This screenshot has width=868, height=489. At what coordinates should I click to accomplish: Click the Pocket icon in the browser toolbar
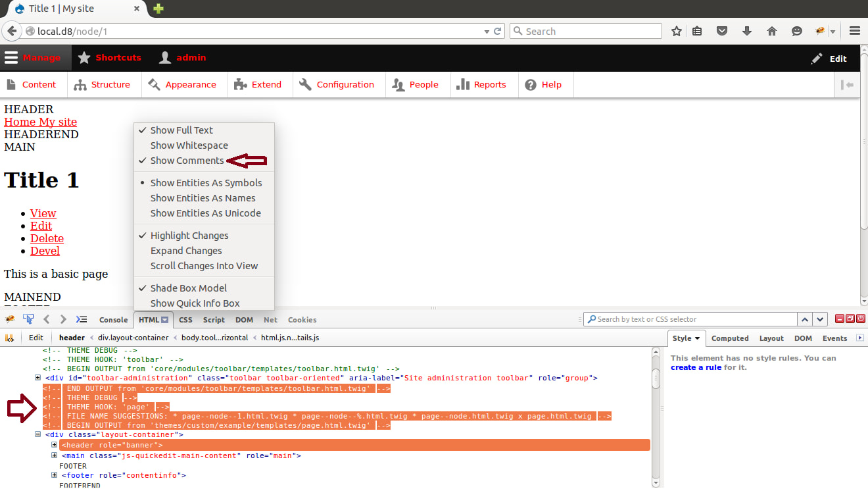click(x=722, y=31)
